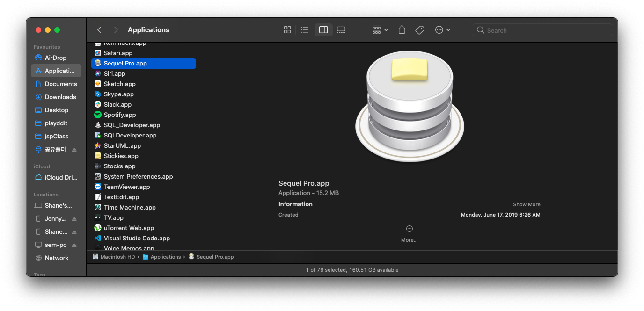Switch to gallery view

341,30
